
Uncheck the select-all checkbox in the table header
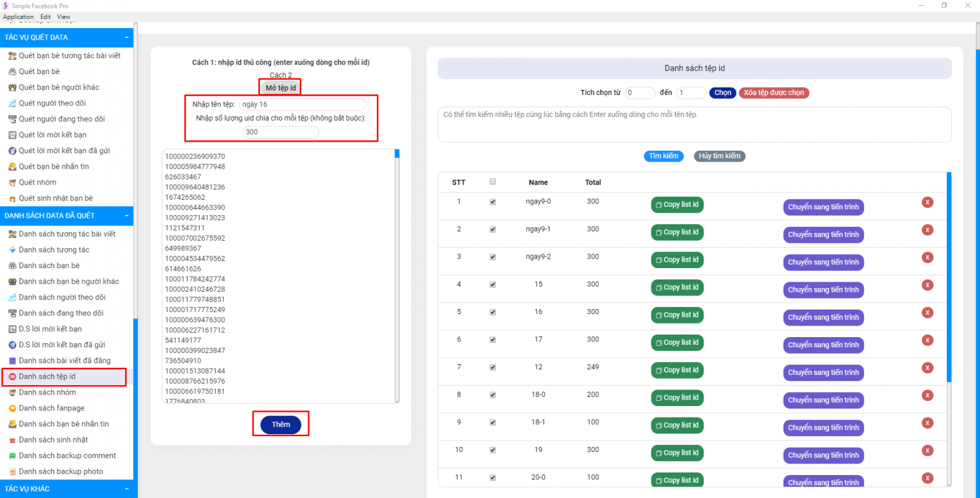click(493, 181)
